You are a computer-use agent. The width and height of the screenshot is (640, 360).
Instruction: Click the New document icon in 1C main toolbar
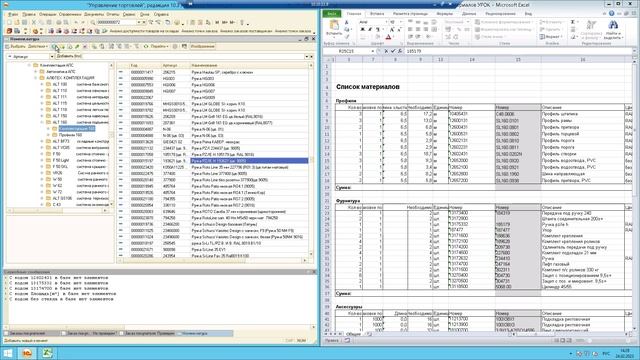9,22
